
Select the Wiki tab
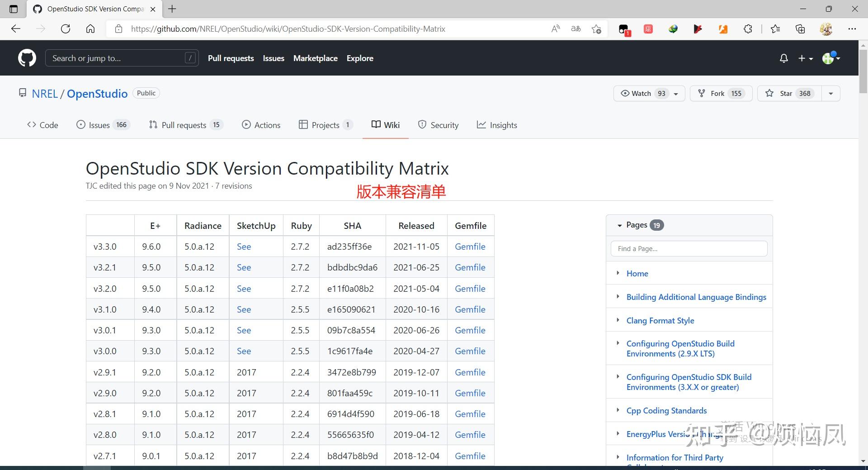tap(386, 125)
